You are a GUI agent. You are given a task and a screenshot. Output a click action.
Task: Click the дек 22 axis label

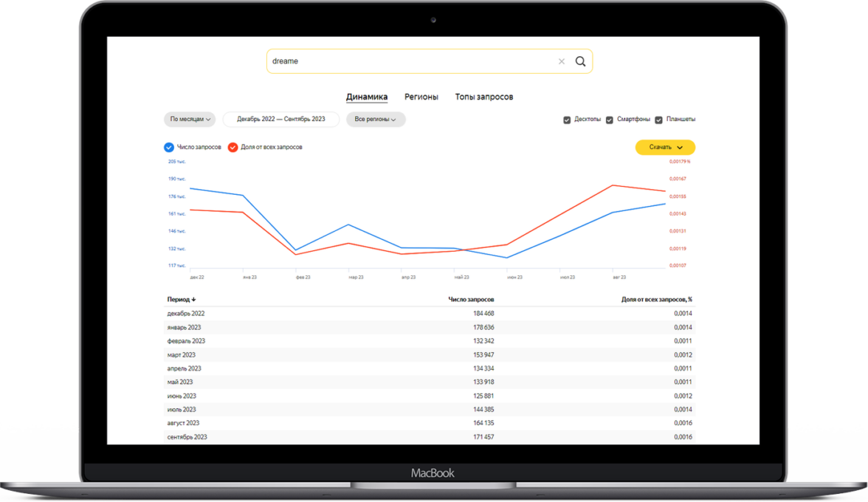(197, 278)
